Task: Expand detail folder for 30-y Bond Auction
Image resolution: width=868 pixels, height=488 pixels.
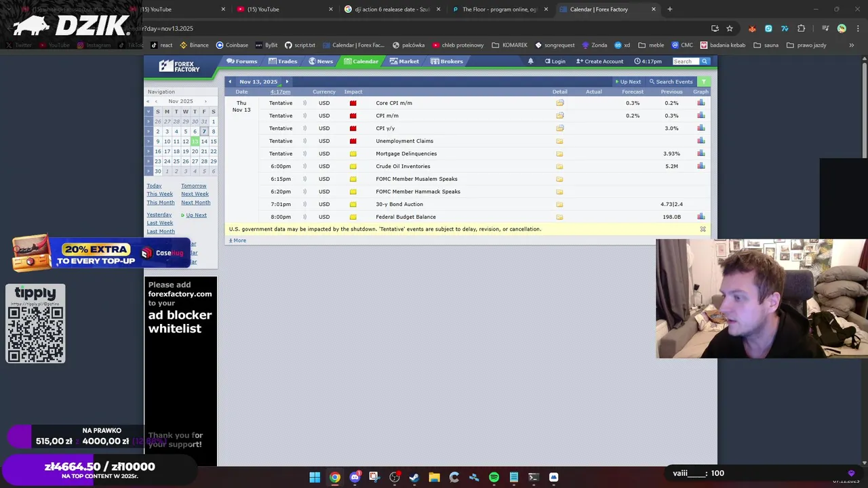Action: [559, 204]
